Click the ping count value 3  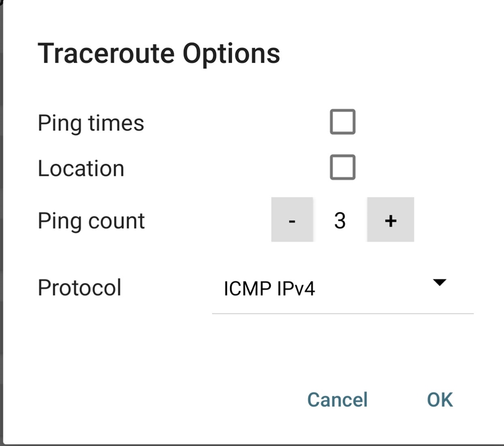pyautogui.click(x=340, y=221)
